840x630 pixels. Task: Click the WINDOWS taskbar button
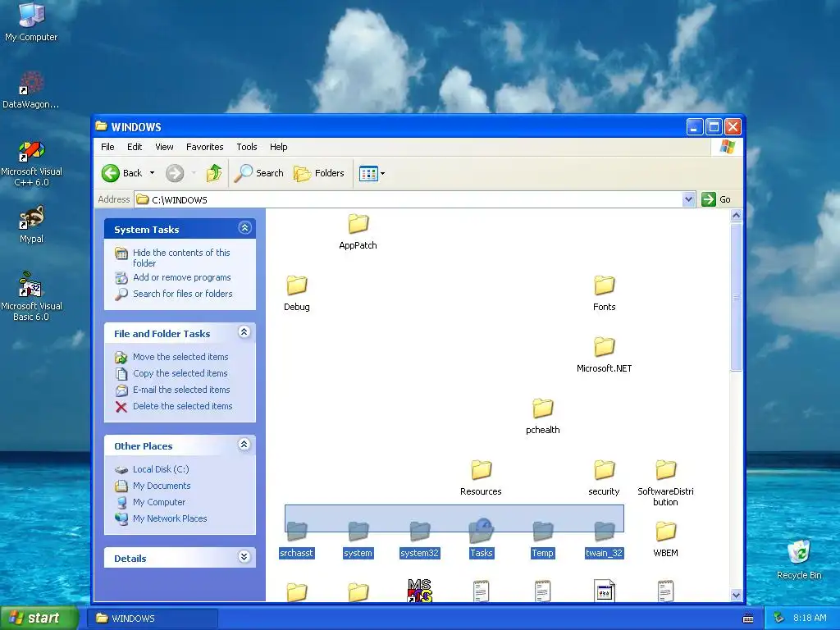pos(153,619)
